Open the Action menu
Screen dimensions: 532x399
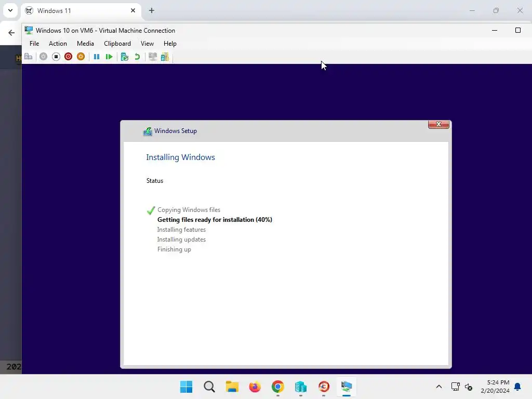[58, 44]
